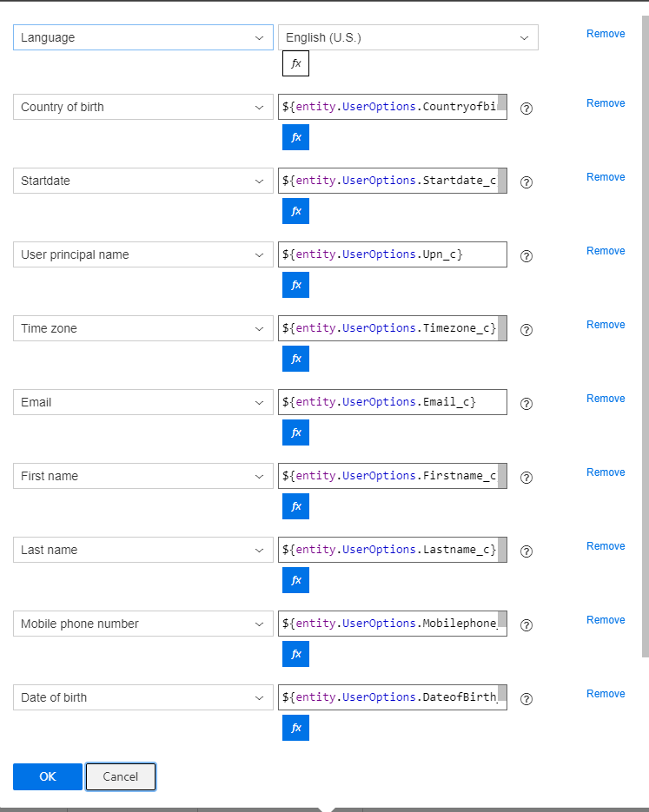Click the question mark icon next to Time zone
The width and height of the screenshot is (649, 812).
click(x=526, y=329)
